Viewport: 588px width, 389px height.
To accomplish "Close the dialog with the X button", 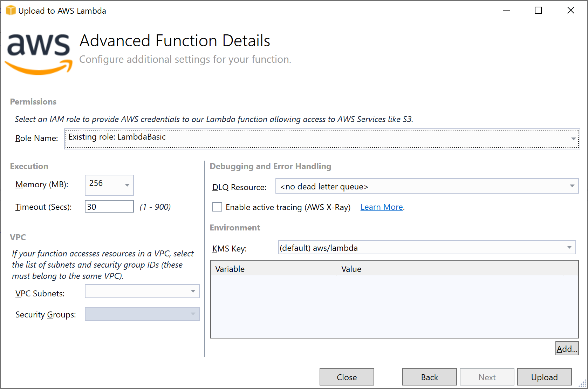I will point(571,11).
